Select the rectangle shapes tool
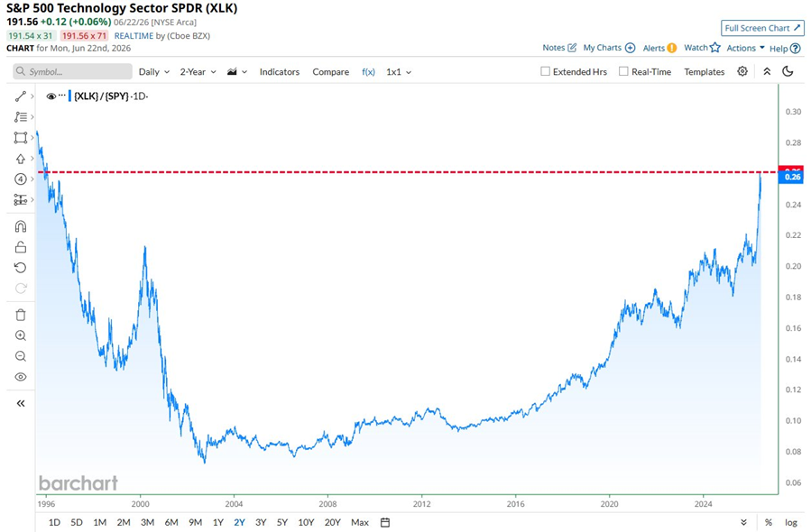The width and height of the screenshot is (811, 532). point(20,138)
